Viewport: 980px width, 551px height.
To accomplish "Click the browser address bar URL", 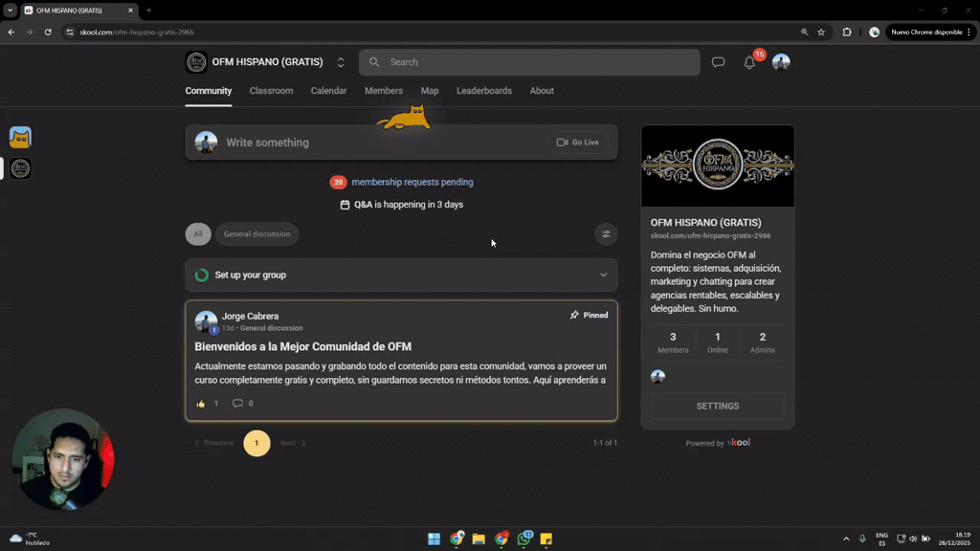I will point(137,32).
